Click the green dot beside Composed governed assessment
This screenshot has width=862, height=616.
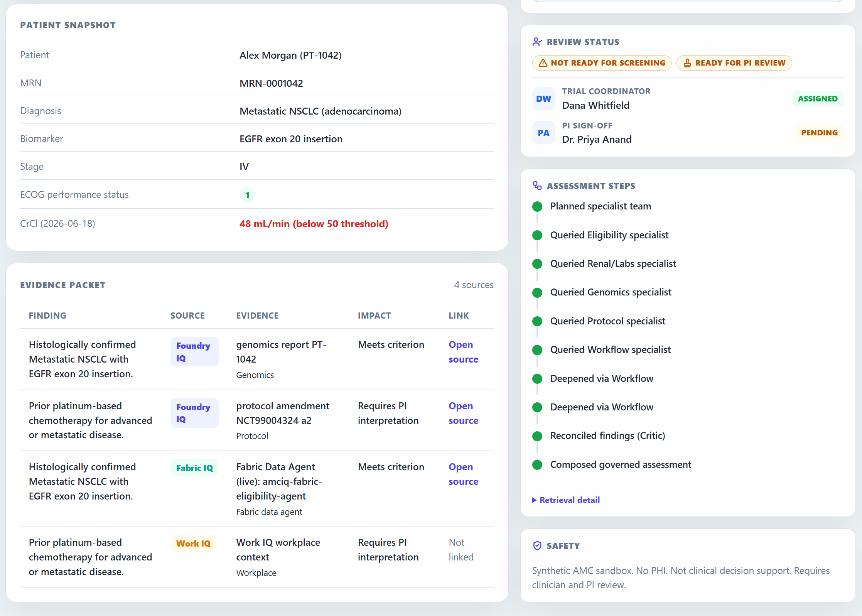pyautogui.click(x=537, y=465)
